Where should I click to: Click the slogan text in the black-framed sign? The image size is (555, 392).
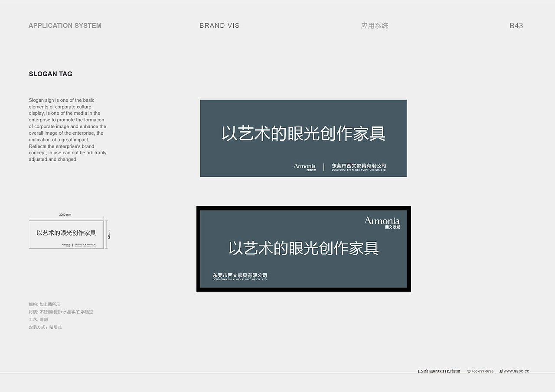click(304, 248)
